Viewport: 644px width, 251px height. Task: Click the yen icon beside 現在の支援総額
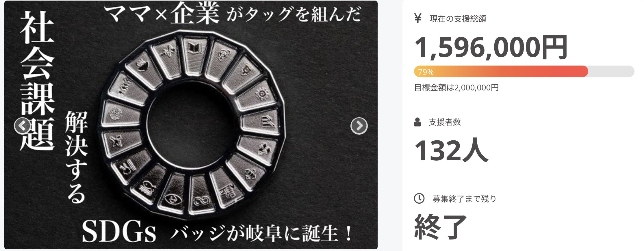pyautogui.click(x=417, y=18)
